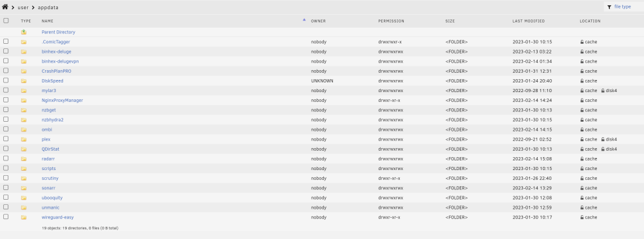
Task: Sort by the Owner column header
Action: pos(318,21)
